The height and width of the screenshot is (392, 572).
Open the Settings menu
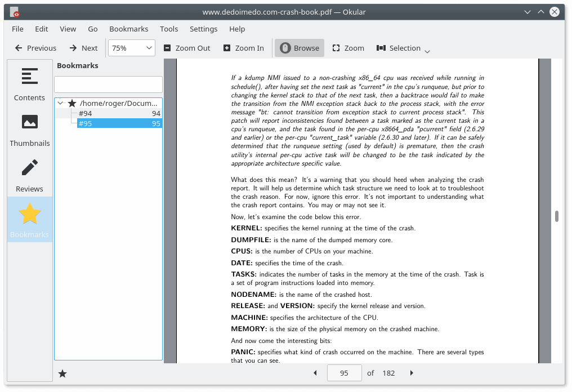203,29
